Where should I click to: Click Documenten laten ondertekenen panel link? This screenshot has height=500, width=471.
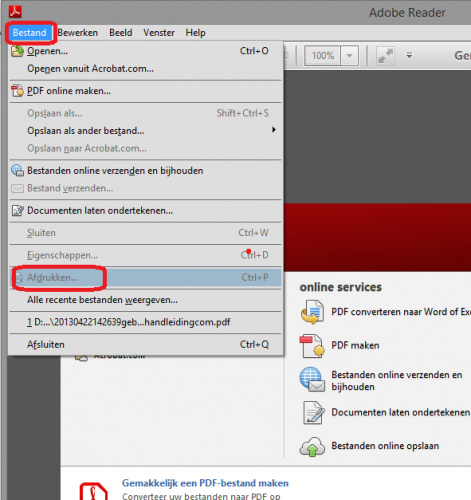400,412
